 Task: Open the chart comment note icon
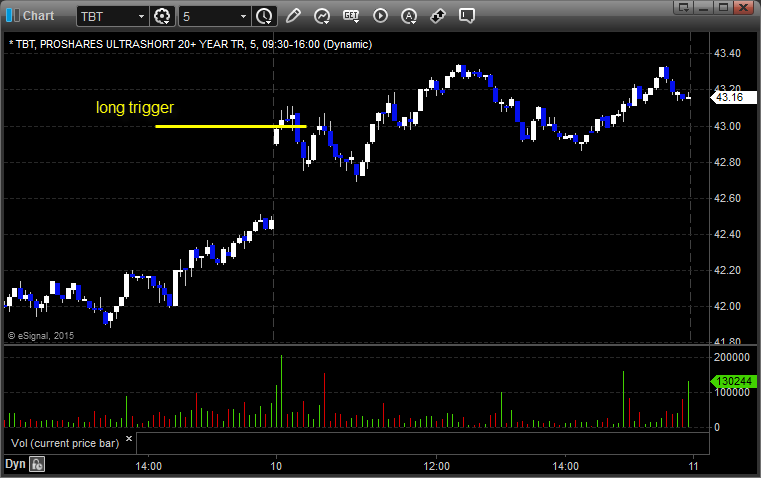pos(466,16)
